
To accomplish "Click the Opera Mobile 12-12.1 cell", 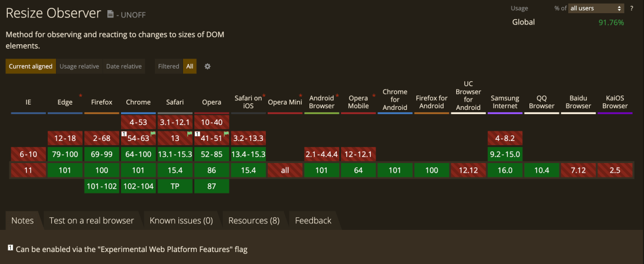I will pyautogui.click(x=358, y=154).
